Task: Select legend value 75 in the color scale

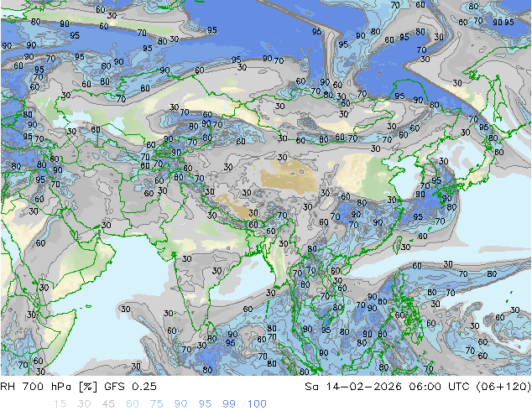Action: point(157,404)
